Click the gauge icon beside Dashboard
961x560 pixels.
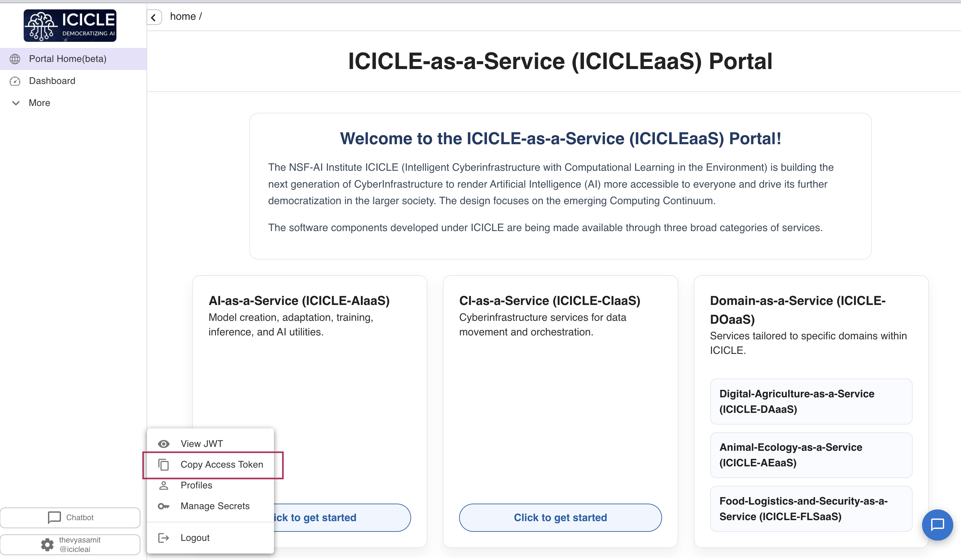point(15,81)
